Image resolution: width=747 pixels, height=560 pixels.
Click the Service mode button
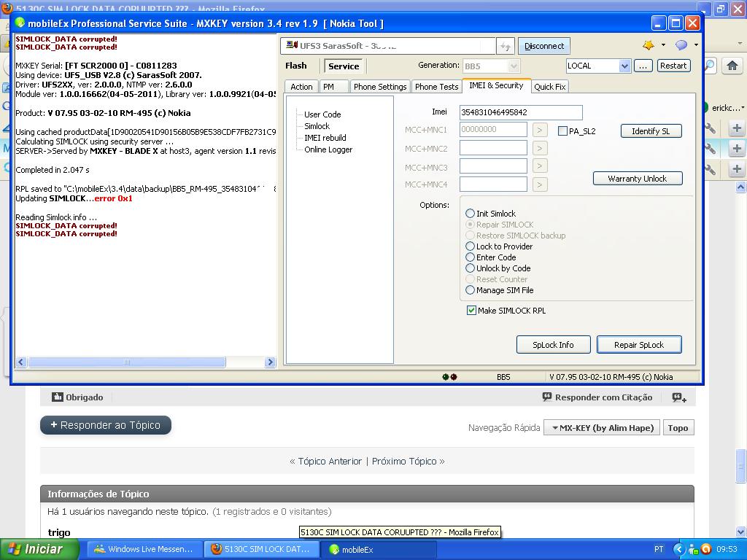click(344, 66)
